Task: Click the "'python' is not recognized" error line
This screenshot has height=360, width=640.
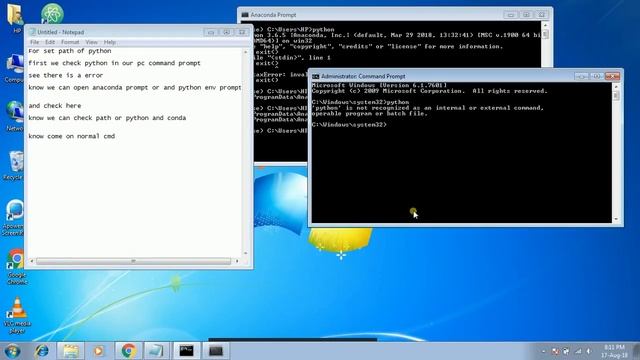Action: point(427,108)
